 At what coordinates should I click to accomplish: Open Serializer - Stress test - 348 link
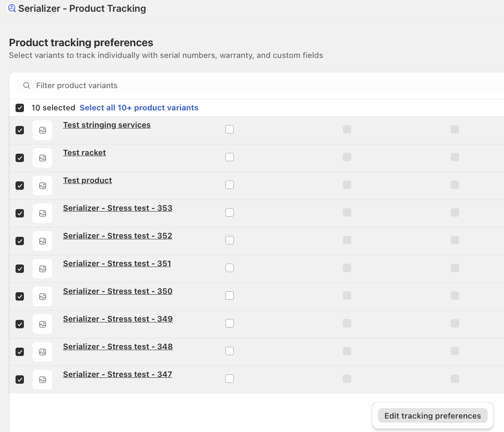(x=118, y=347)
